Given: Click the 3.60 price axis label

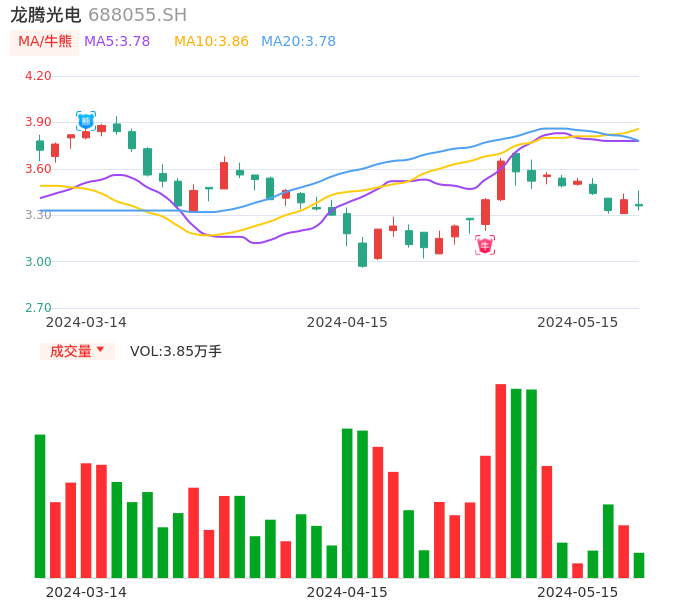Looking at the screenshot, I should 38,169.
